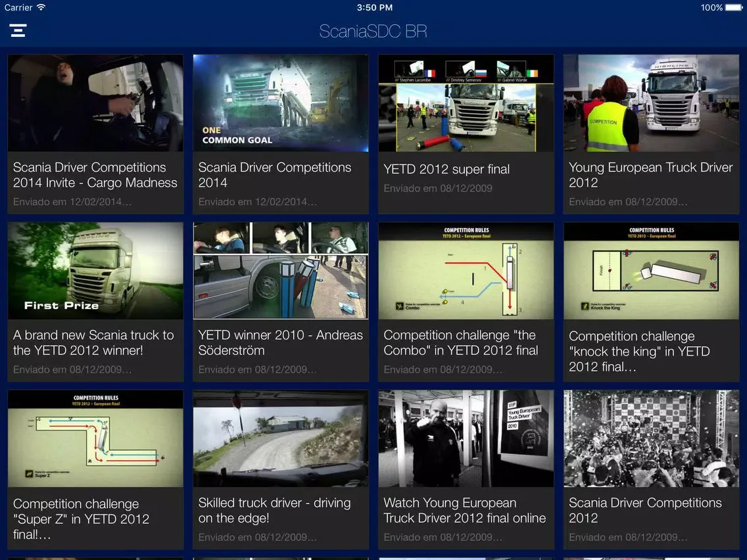
Task: Select title 'Scania Driver Competitions 2014' under One Common Goal
Action: coord(274,175)
